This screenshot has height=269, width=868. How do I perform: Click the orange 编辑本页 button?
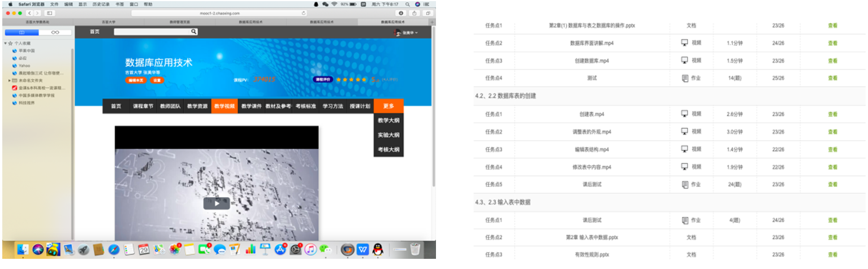pos(136,80)
